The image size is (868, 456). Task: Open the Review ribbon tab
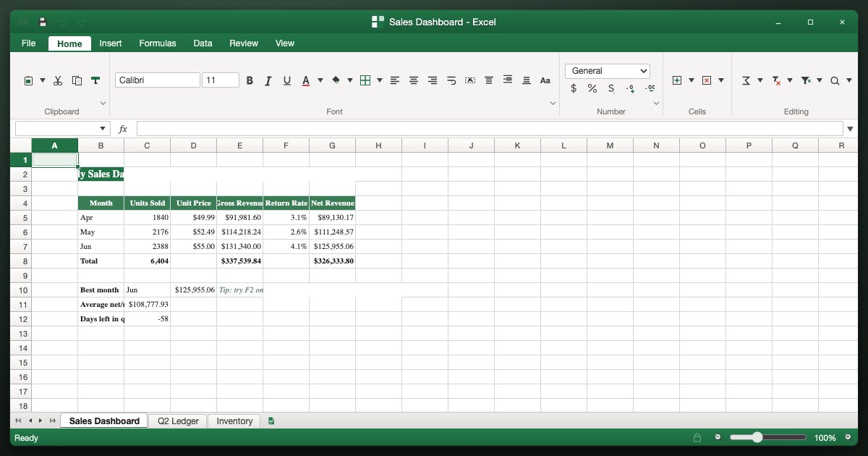(244, 43)
